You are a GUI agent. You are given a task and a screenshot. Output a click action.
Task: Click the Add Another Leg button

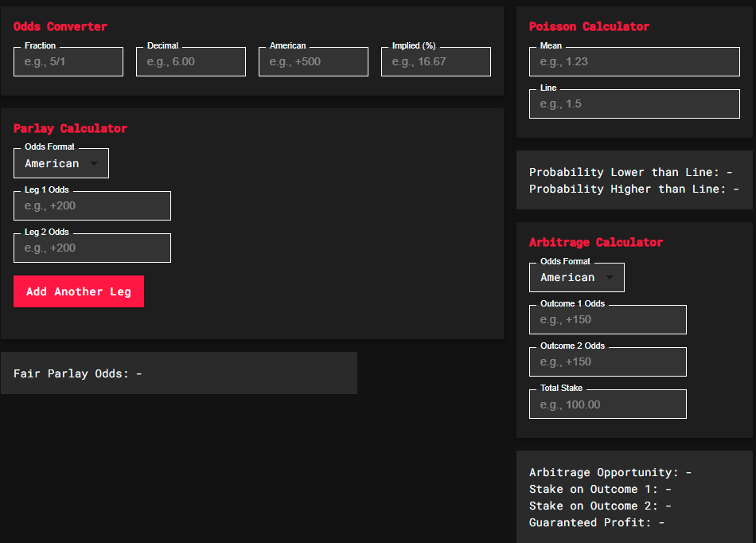[x=79, y=291]
